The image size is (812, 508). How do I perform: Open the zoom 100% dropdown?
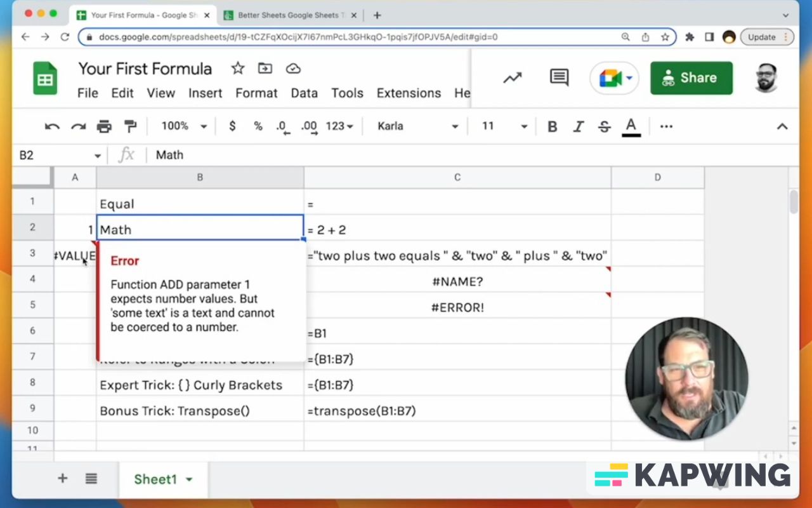coord(184,126)
